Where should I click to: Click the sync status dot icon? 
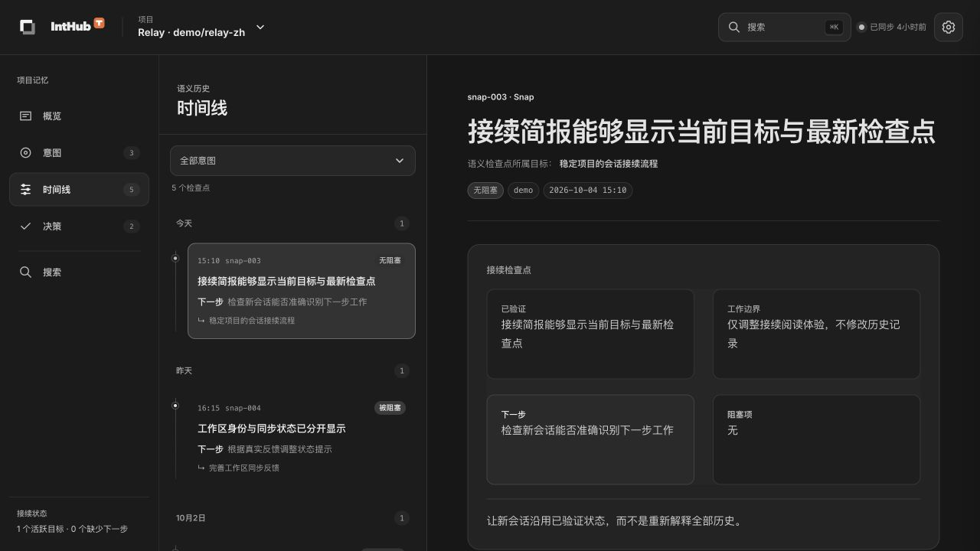861,27
